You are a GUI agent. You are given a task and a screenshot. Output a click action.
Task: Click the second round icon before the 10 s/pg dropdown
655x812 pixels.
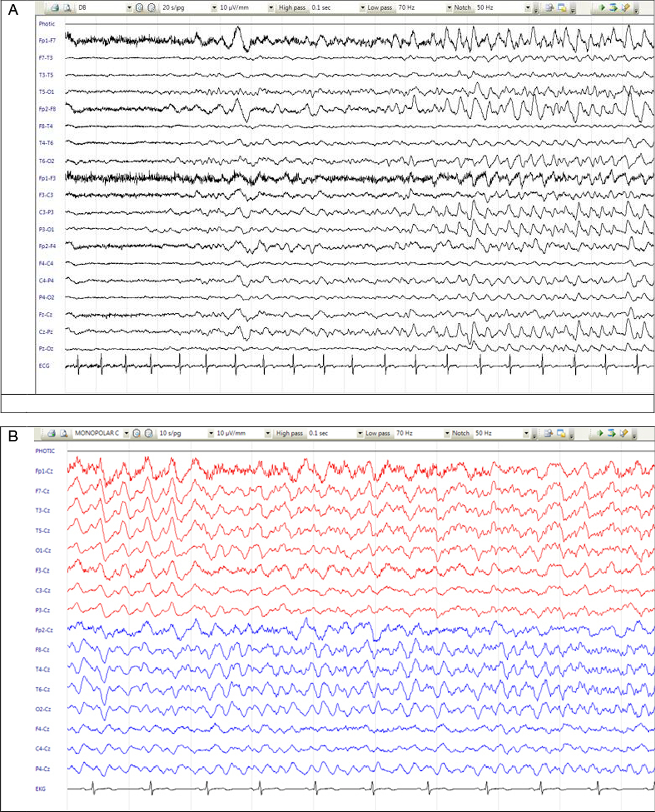[x=149, y=433]
